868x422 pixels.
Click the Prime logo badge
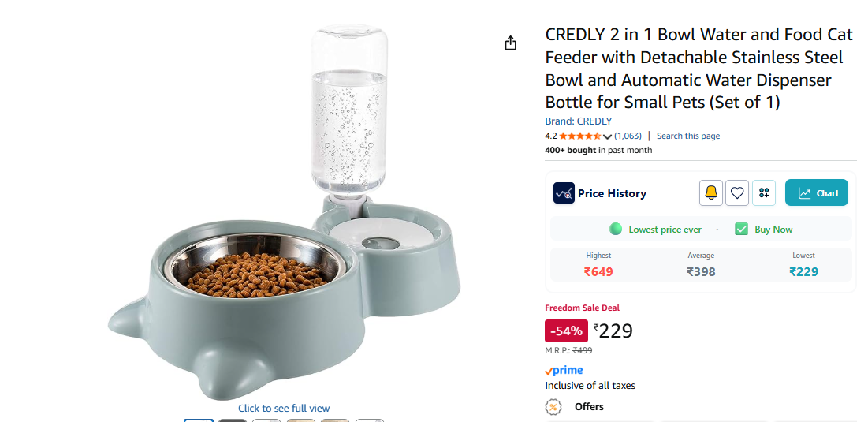pyautogui.click(x=564, y=370)
